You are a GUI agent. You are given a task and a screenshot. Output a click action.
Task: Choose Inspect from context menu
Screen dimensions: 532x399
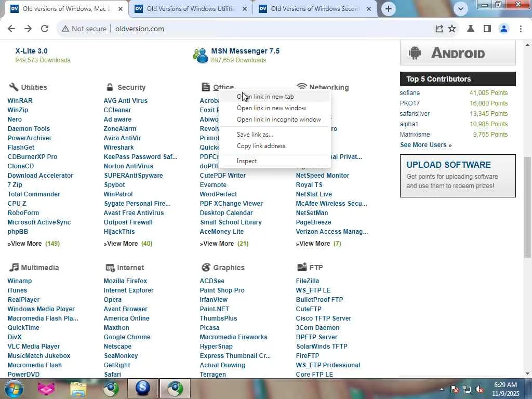[x=275, y=161]
